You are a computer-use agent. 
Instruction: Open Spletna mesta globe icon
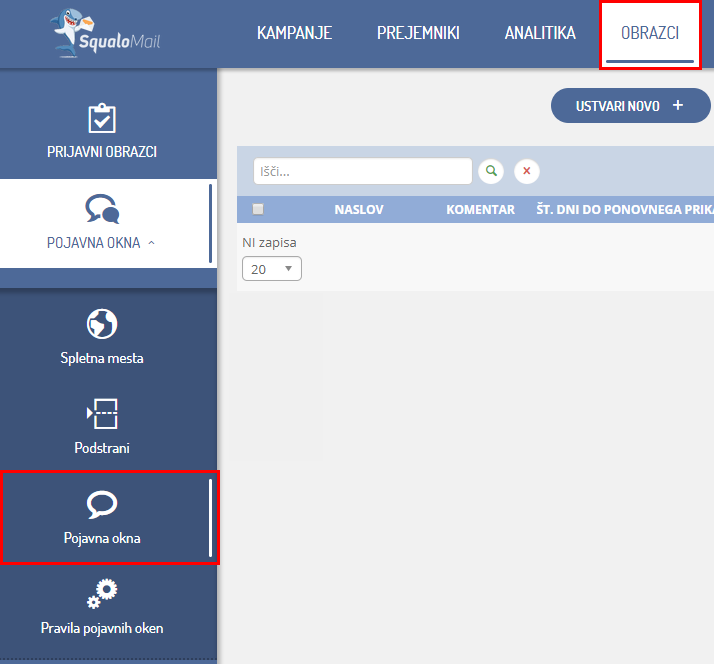(102, 323)
